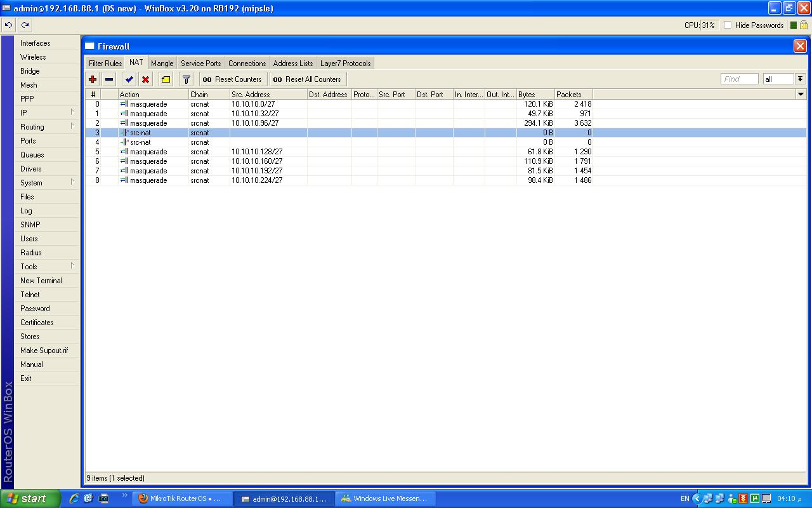Sort by the Chain column header
812x508 pixels.
pyautogui.click(x=209, y=95)
